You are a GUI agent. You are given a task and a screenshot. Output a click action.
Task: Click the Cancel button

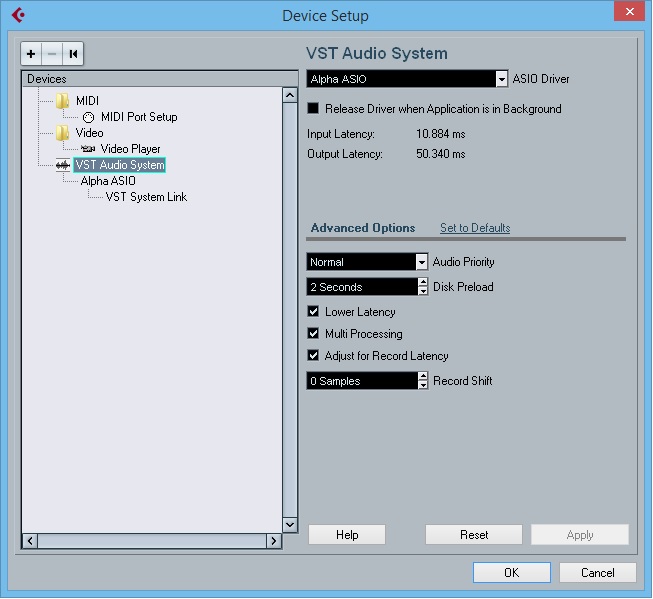[x=598, y=572]
